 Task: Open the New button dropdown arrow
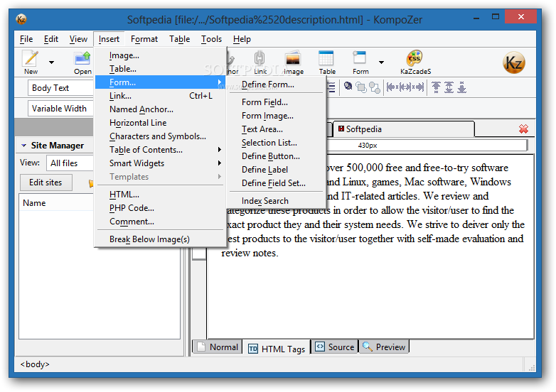pos(51,62)
